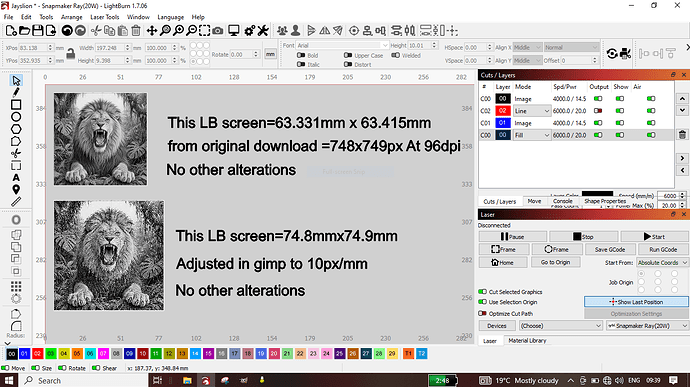Switch to the Material Library tab
The width and height of the screenshot is (690, 387).
coord(527,340)
